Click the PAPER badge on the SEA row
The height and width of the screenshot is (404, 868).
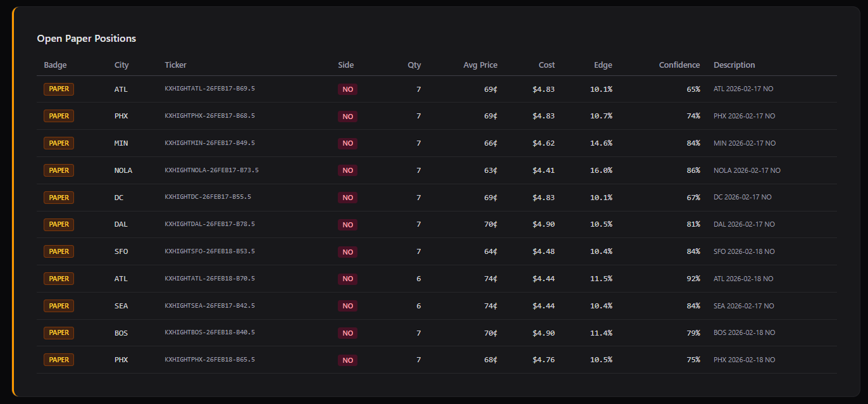(x=58, y=306)
